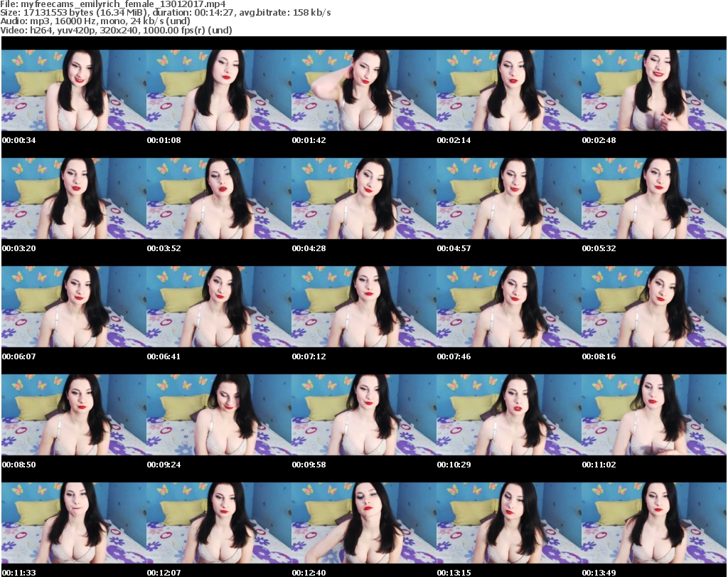Select the thumbnail frame stamped 00:03:52
The image size is (728, 577).
[x=219, y=198]
